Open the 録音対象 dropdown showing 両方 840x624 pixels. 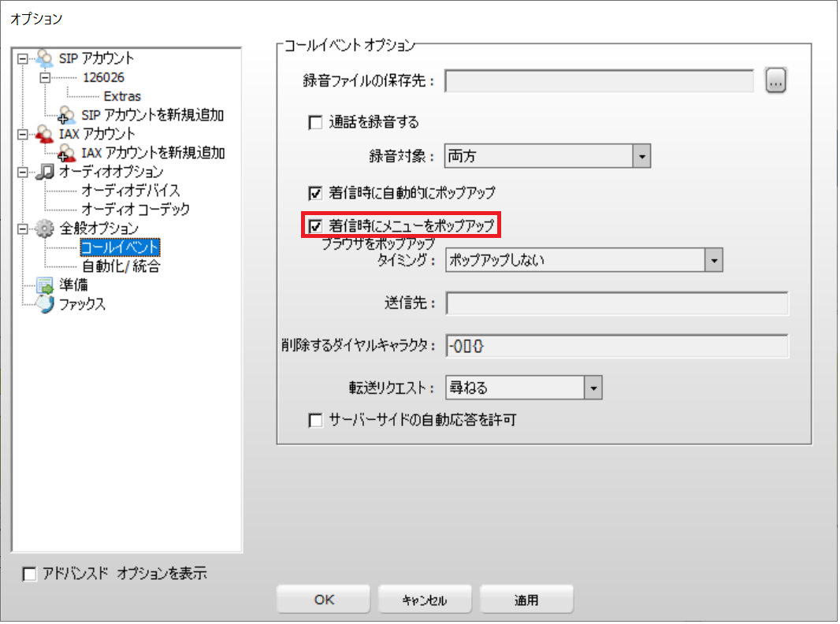click(x=548, y=157)
